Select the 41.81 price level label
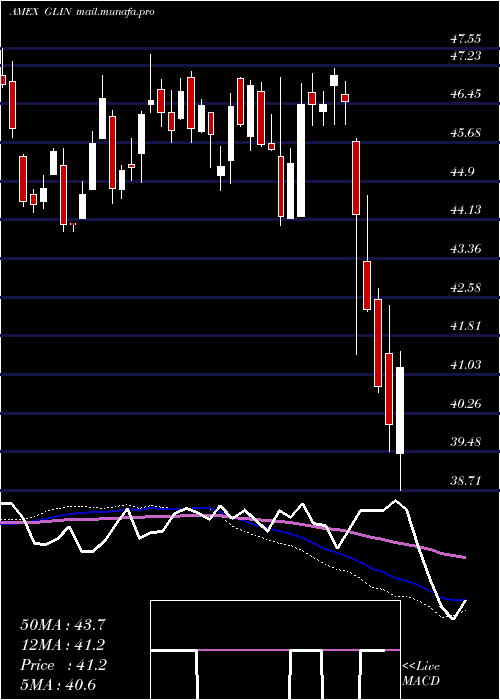Screen dimensions: 500x700 [x=466, y=326]
